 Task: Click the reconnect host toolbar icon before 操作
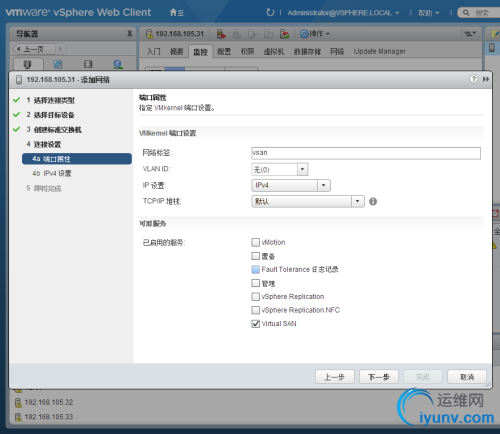(x=284, y=34)
